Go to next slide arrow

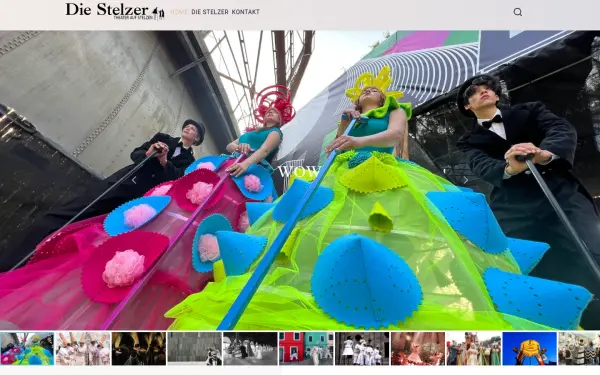tap(466, 180)
